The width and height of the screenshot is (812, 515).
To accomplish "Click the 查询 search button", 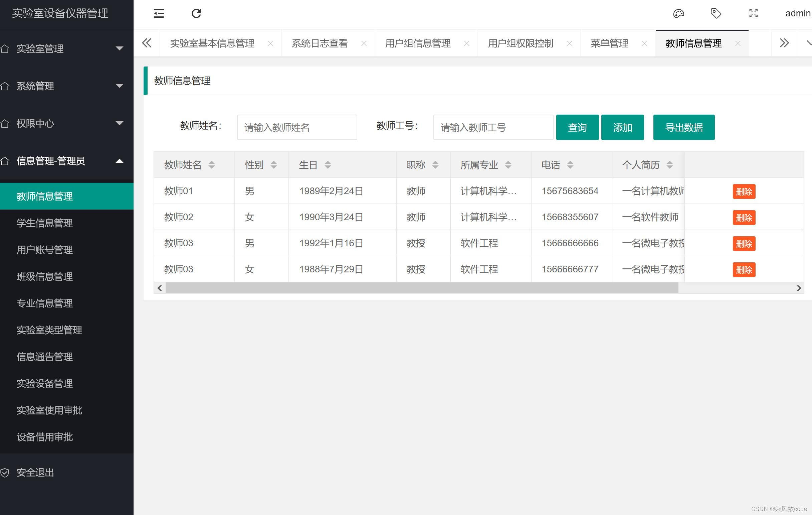I will (577, 127).
